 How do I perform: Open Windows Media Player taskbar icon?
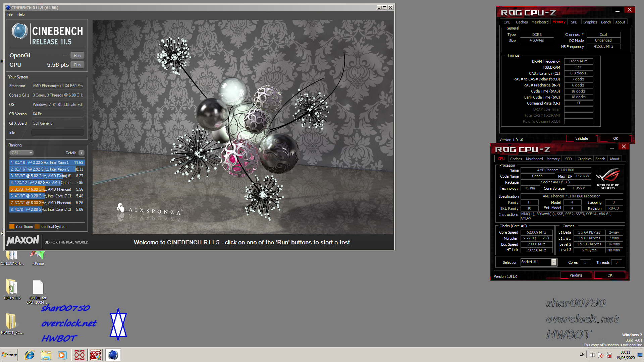click(62, 355)
